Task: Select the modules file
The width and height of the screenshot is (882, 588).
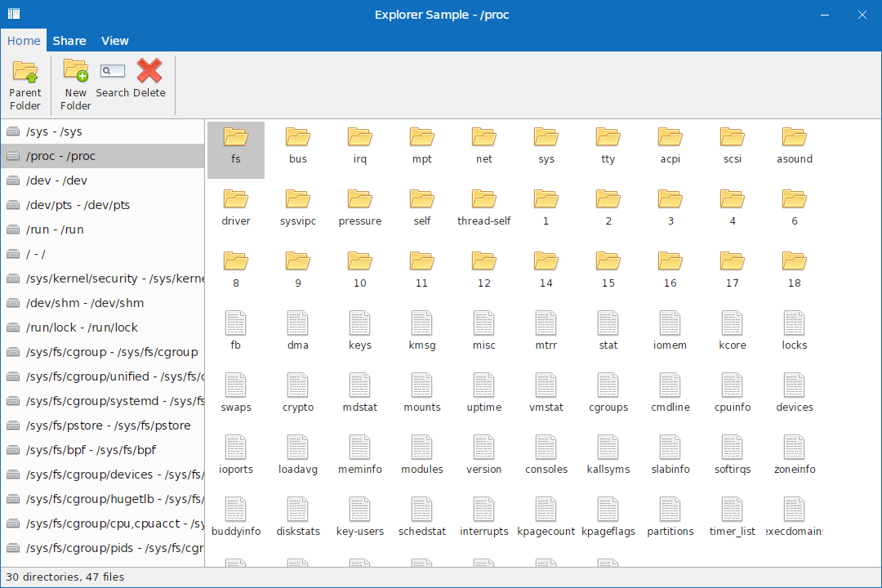Action: point(422,459)
